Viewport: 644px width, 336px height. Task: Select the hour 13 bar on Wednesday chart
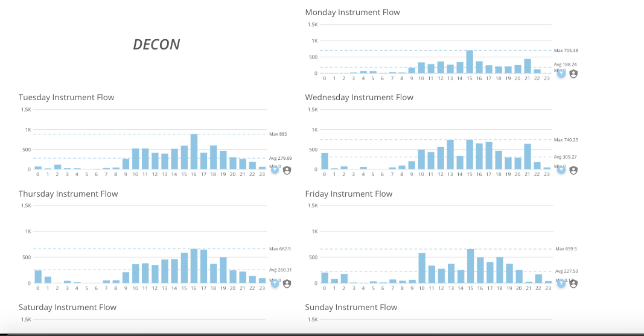[x=450, y=154]
